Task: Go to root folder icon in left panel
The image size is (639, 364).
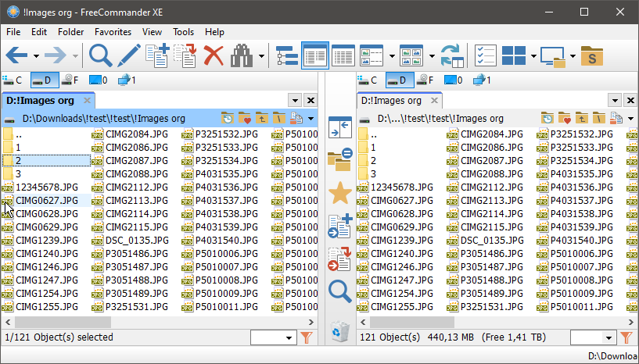Action: coord(279,118)
